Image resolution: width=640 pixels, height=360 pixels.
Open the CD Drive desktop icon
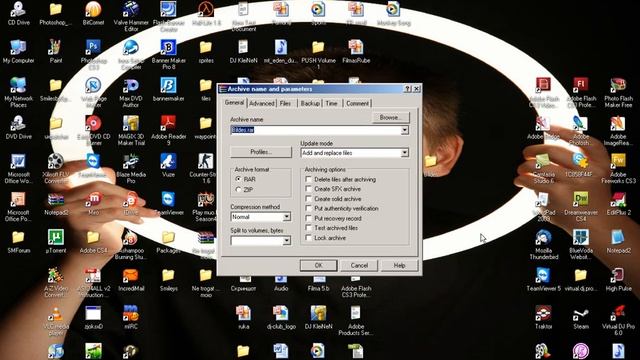tap(18, 13)
